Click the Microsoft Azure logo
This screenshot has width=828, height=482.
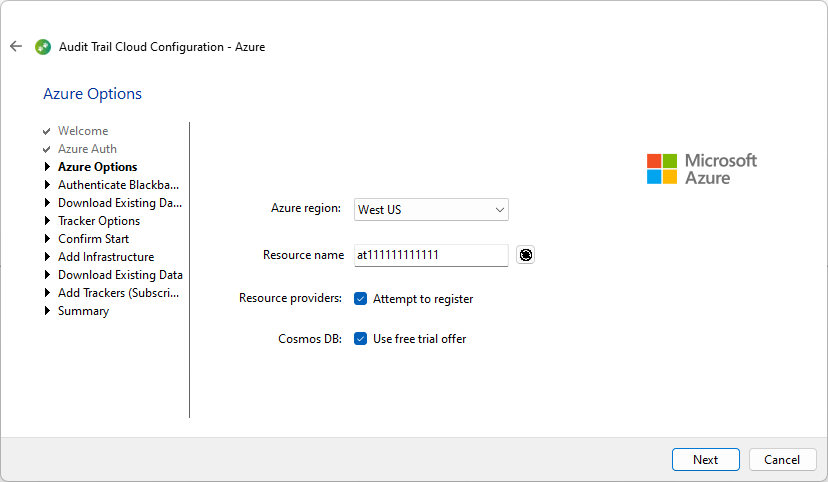(702, 169)
